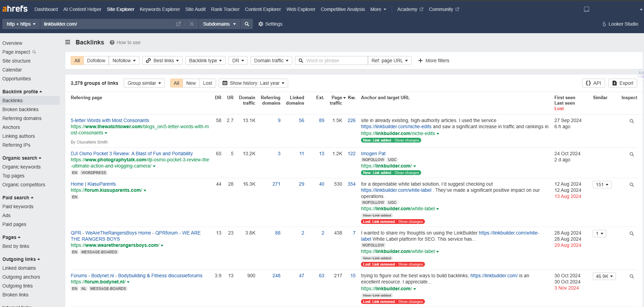This screenshot has height=307, width=644.
Task: Open Academy external link
Action: pyautogui.click(x=410, y=9)
